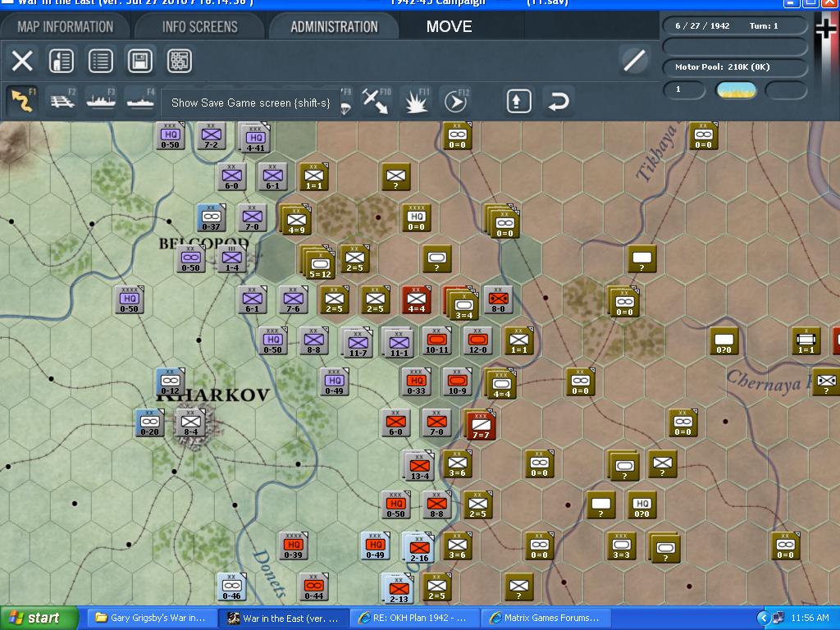The height and width of the screenshot is (630, 840).
Task: Select the blue 0-37 unit near Belgorod
Action: (x=211, y=217)
